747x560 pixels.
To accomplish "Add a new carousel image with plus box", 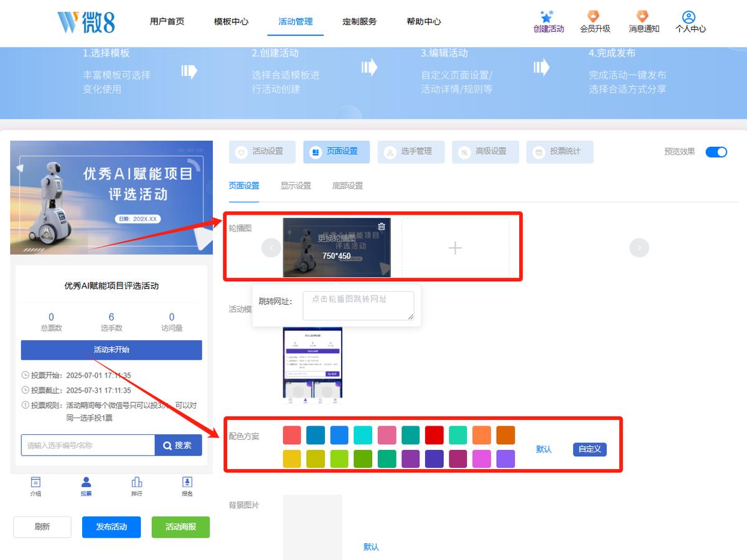I will tap(455, 248).
